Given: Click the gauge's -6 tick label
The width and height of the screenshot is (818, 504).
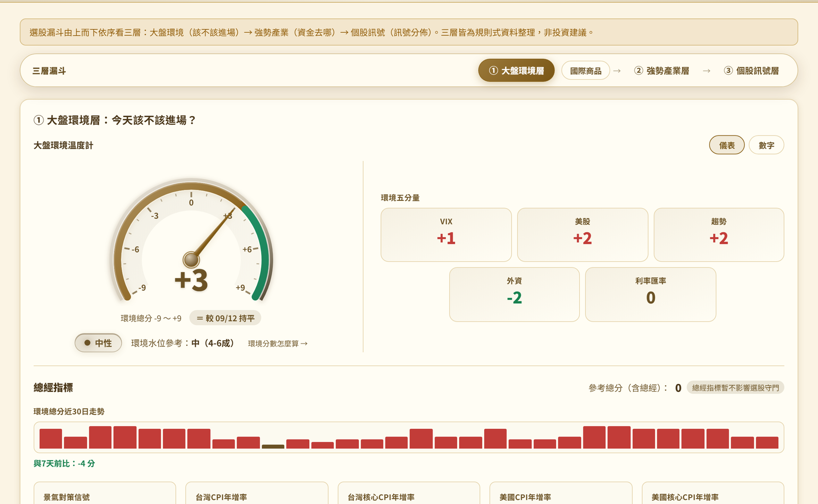Looking at the screenshot, I should pyautogui.click(x=135, y=249).
